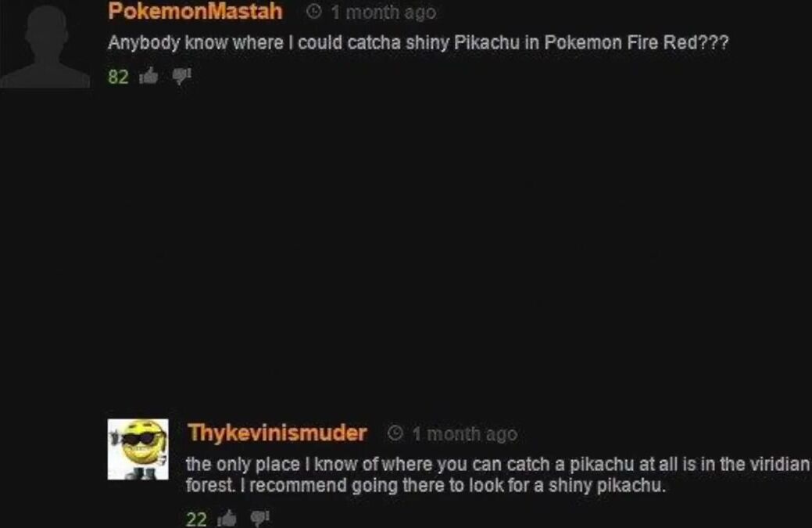Viewport: 812px width, 528px height.
Task: Click the 22 likes count
Action: [196, 518]
